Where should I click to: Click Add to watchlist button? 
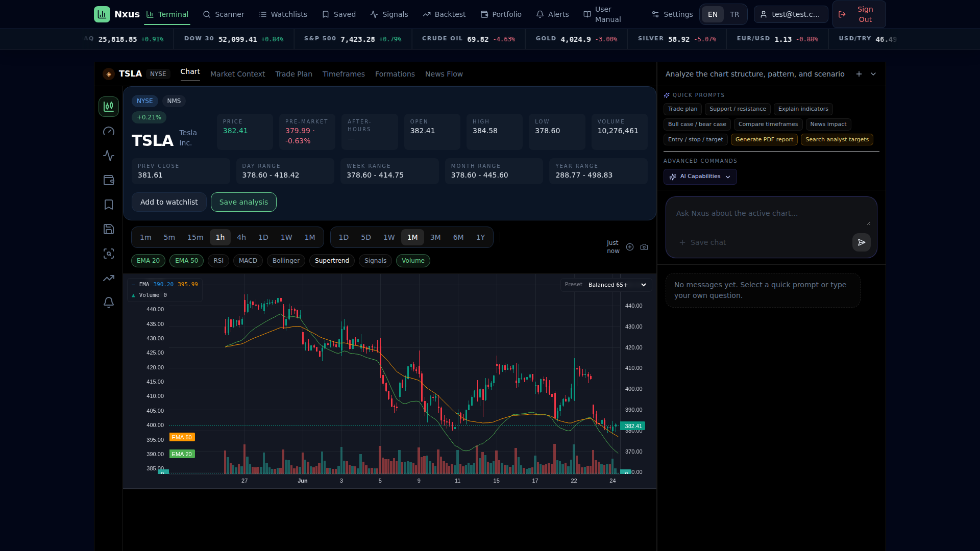[x=169, y=202]
